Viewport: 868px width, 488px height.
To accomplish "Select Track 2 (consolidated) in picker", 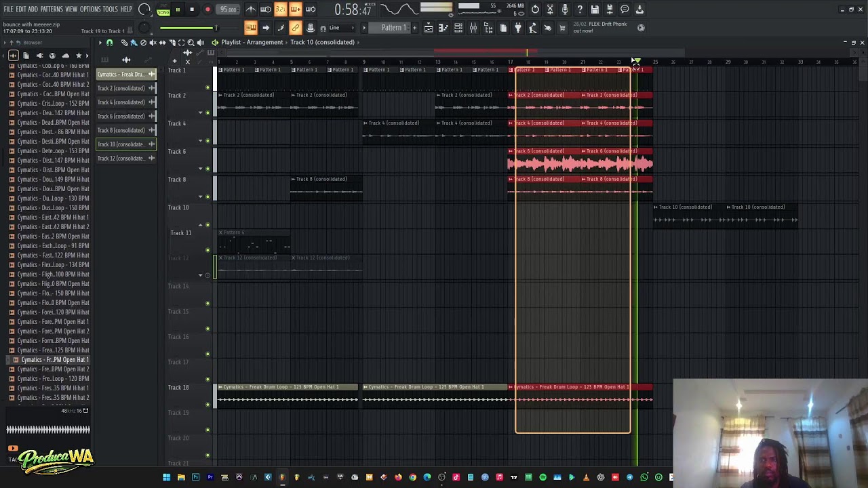I will pyautogui.click(x=126, y=88).
